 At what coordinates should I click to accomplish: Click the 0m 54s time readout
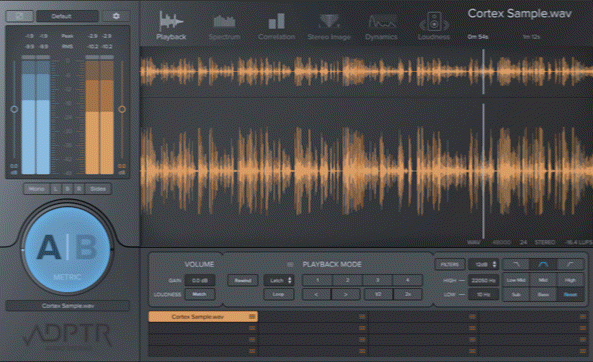478,37
